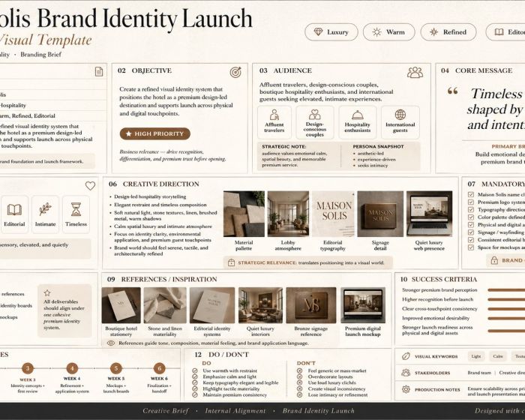Toggle the Color palette defined checkbox
This screenshot has width=525, height=420.
(471, 217)
